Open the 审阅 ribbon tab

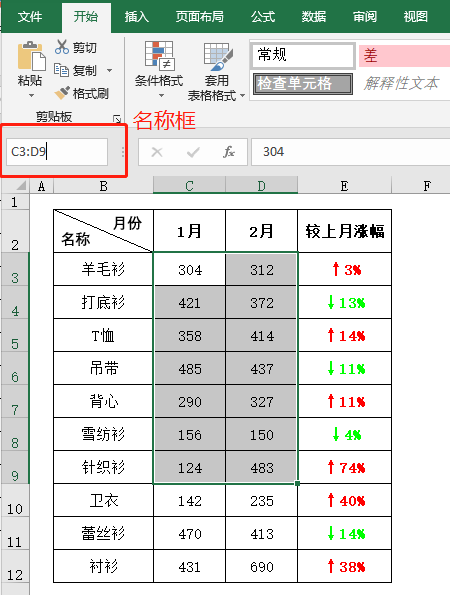tap(365, 17)
